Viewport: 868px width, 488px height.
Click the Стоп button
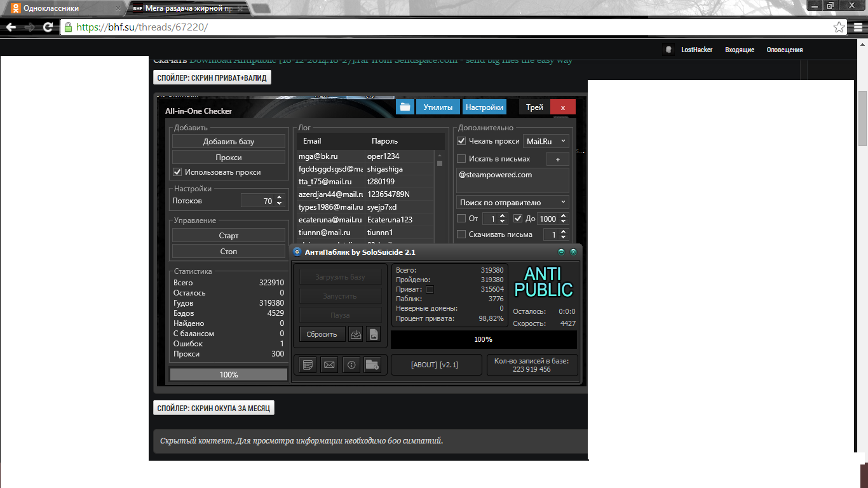229,251
